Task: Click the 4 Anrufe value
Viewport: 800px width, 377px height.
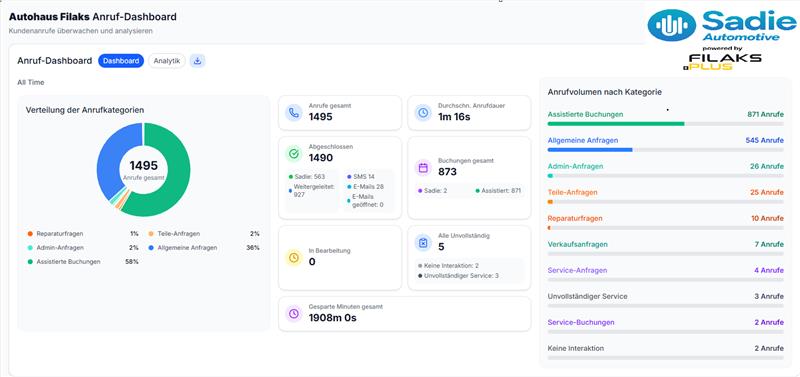Action: coord(769,270)
